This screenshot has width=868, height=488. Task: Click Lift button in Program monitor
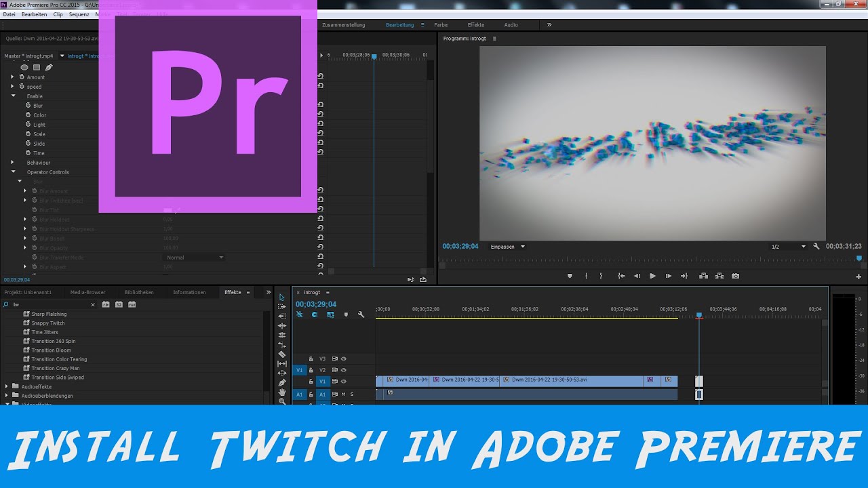pos(703,276)
